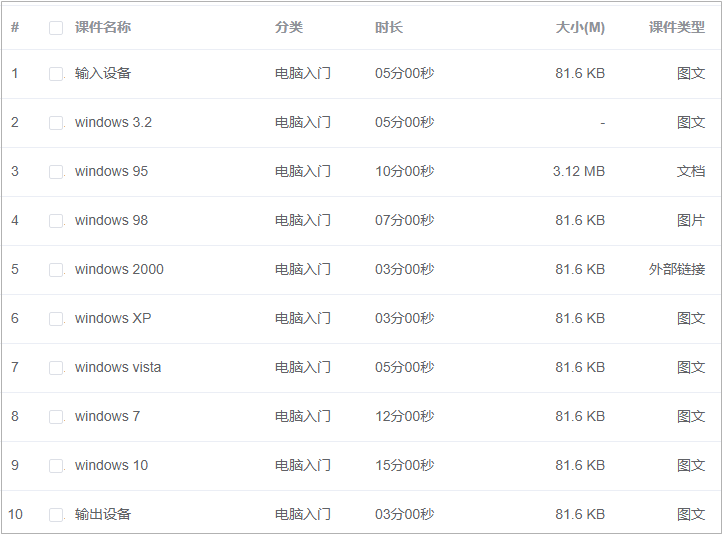Check the windows vista checkbox
This screenshot has width=722, height=534.
pyautogui.click(x=56, y=368)
